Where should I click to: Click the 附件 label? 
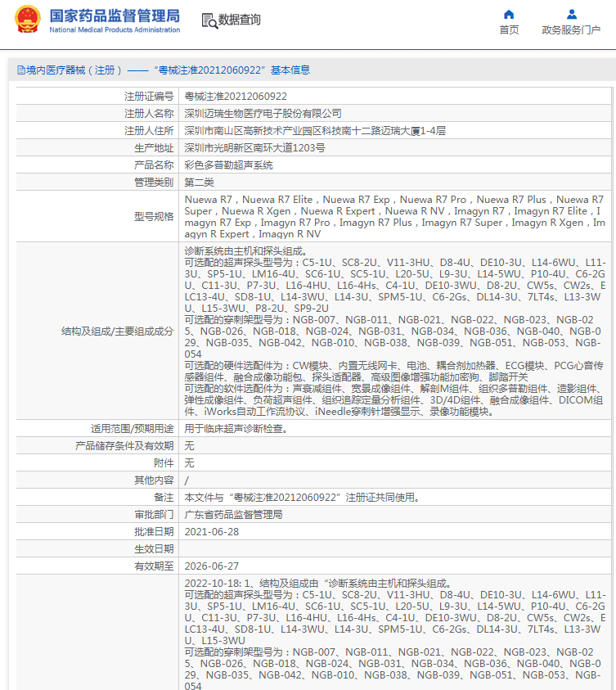(x=164, y=463)
